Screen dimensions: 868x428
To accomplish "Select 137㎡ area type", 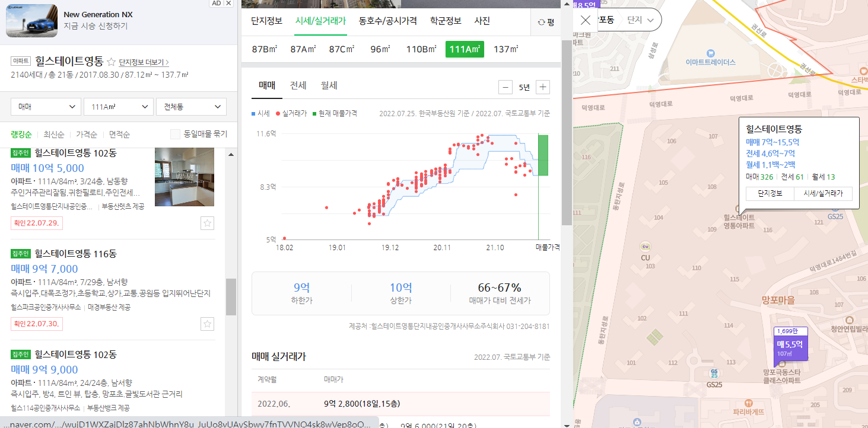I will tap(505, 49).
